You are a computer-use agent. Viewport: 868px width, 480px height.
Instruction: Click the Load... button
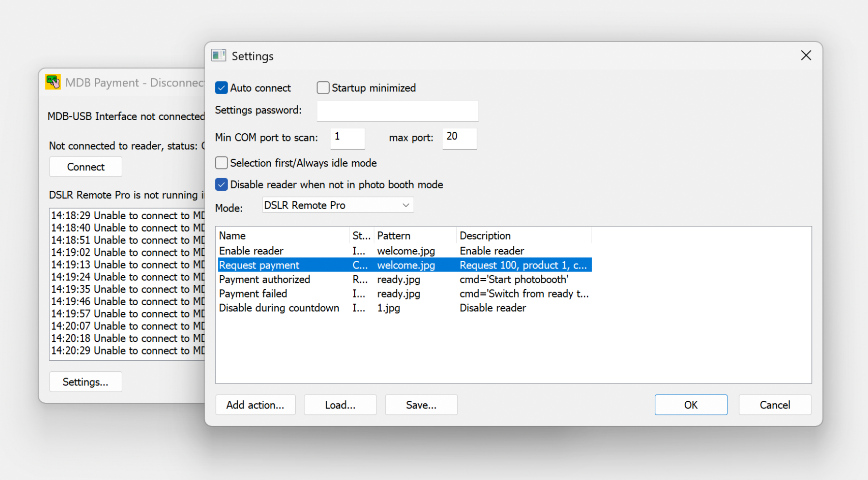coord(340,405)
